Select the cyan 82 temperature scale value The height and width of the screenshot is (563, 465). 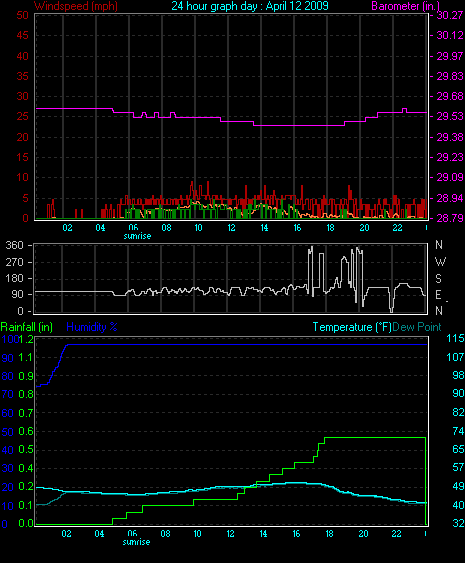pyautogui.click(x=459, y=412)
